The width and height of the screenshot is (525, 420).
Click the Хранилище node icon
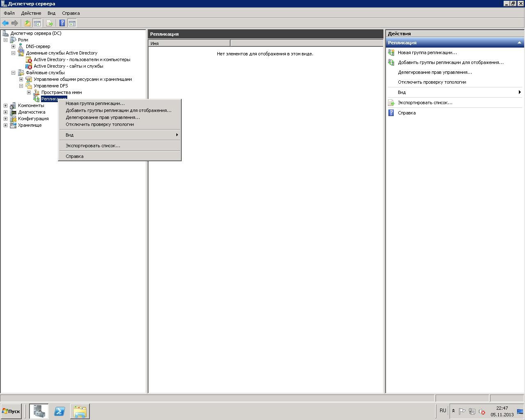13,125
